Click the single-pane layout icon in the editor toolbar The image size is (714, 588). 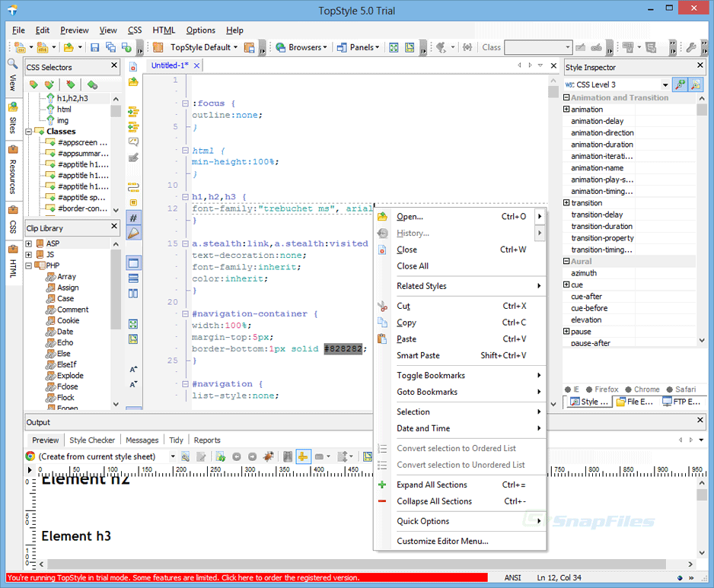point(133,263)
